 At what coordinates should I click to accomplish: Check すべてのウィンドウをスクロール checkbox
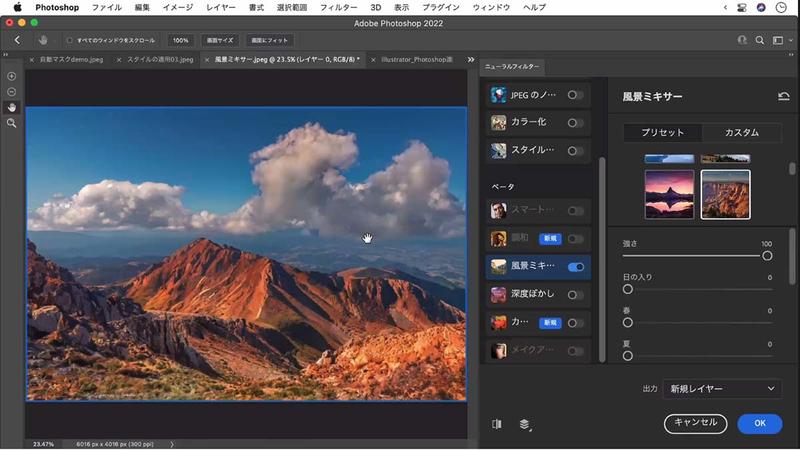pos(69,40)
